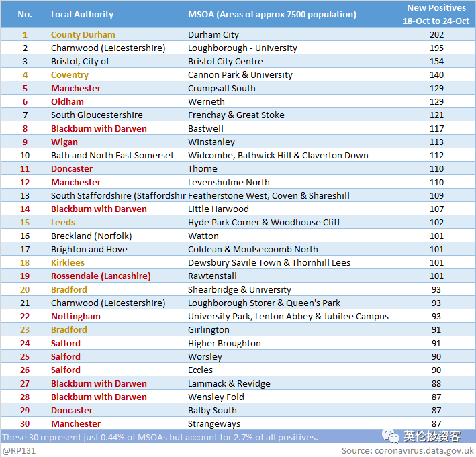
Task: Select the 'Werneth' cell
Action: [206, 101]
